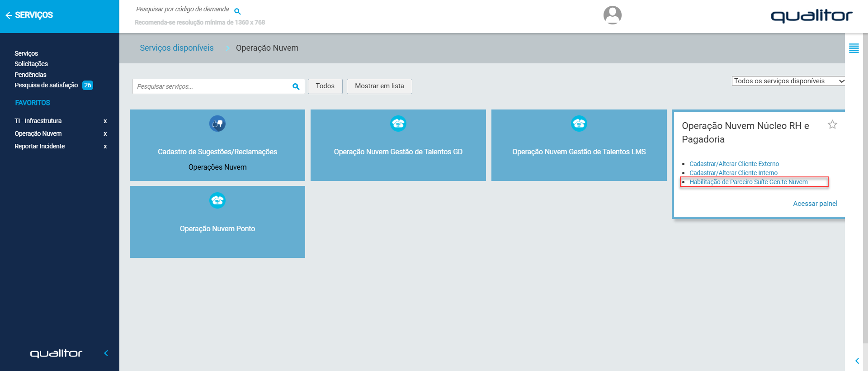This screenshot has width=868, height=371.
Task: Remove Operação Nuvem from favorites
Action: [x=105, y=133]
